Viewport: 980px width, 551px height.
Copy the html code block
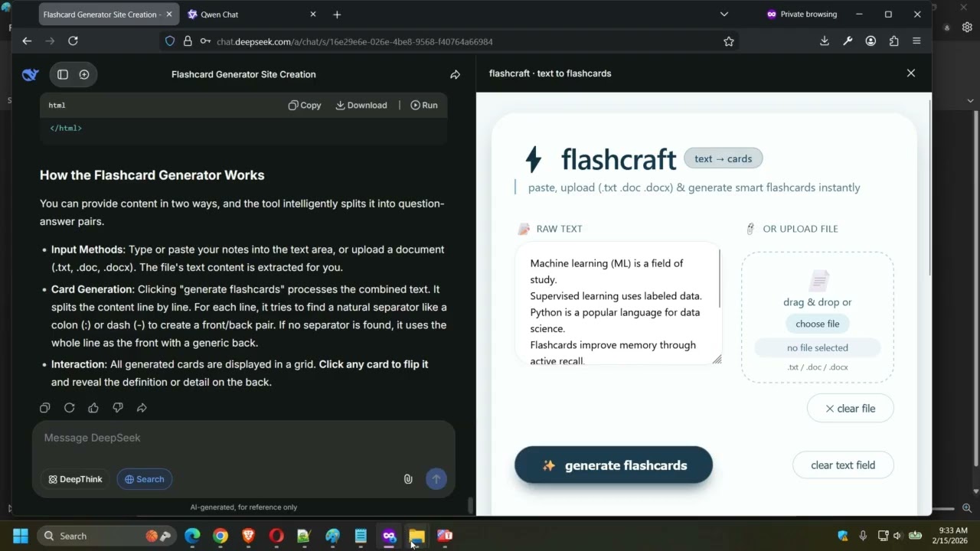point(305,105)
